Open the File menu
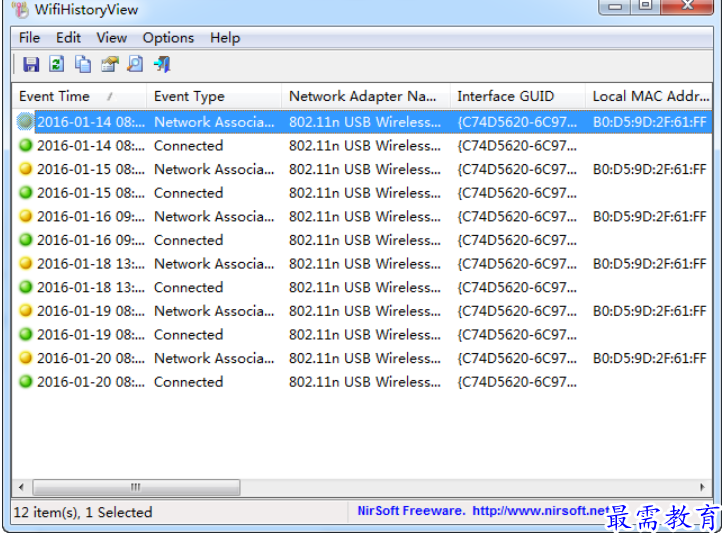Viewport: 728px width, 549px height. (29, 38)
